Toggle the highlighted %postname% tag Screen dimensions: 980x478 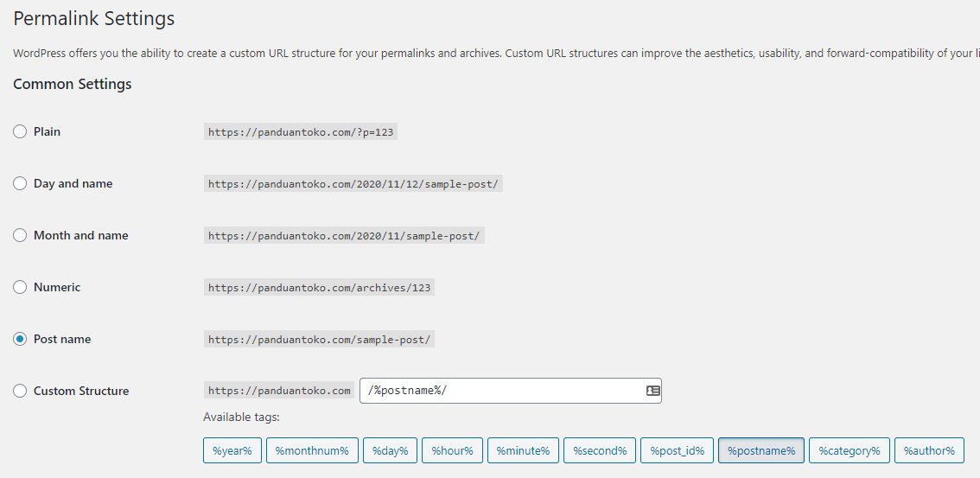tap(760, 450)
